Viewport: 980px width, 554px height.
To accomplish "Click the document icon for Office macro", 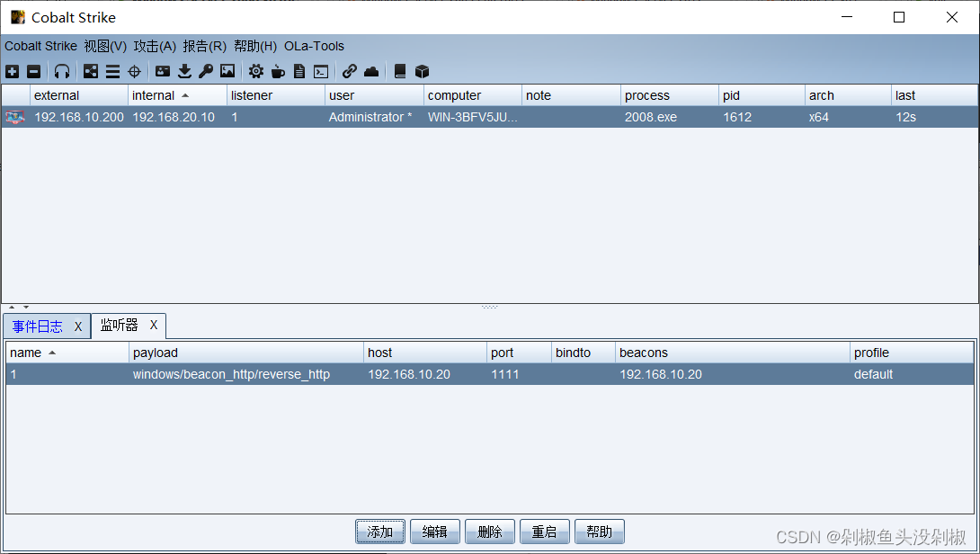I will [299, 71].
